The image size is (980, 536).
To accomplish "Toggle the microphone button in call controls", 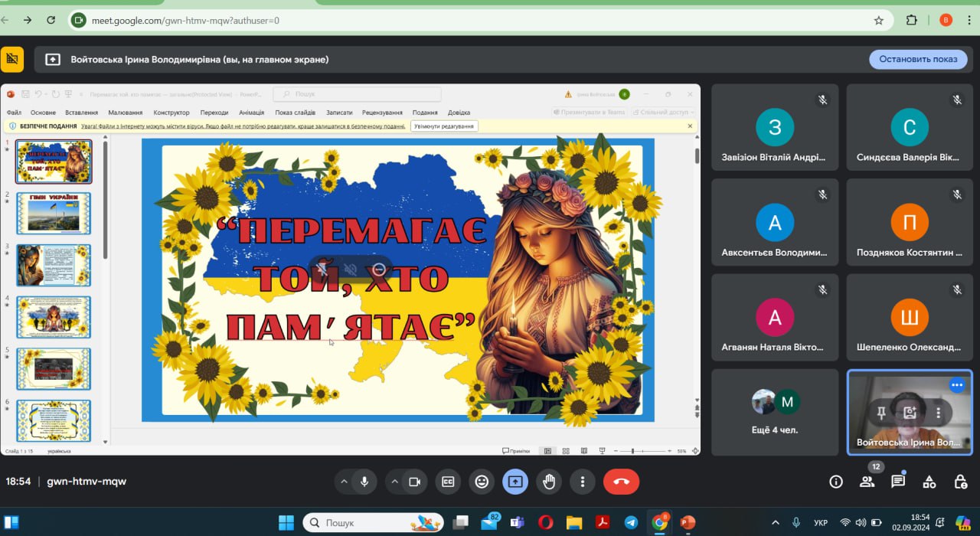I will coord(364,482).
